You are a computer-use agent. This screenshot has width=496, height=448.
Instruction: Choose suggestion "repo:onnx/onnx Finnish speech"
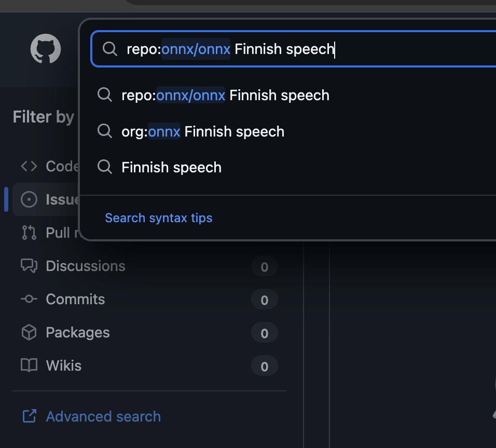[225, 96]
